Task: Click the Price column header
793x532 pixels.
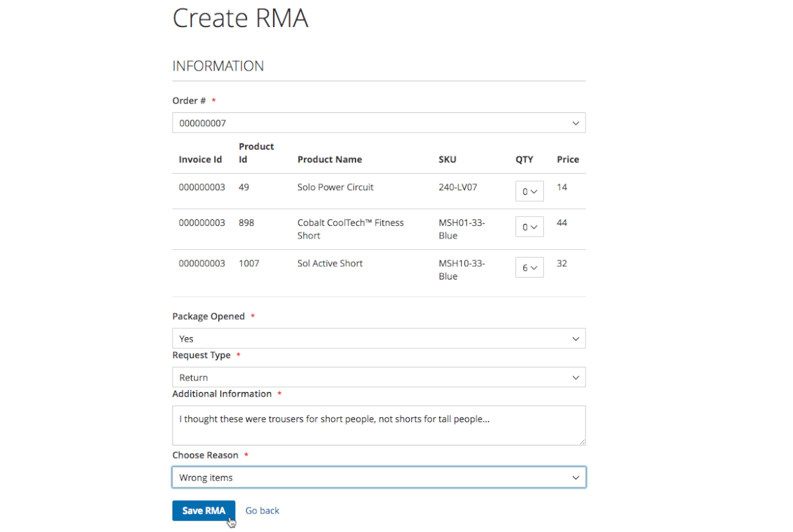Action: tap(568, 159)
